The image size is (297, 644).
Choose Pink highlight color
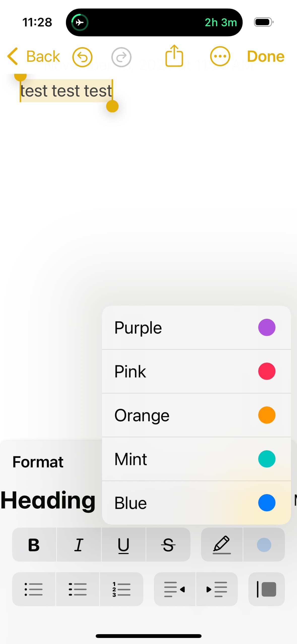[x=196, y=371]
